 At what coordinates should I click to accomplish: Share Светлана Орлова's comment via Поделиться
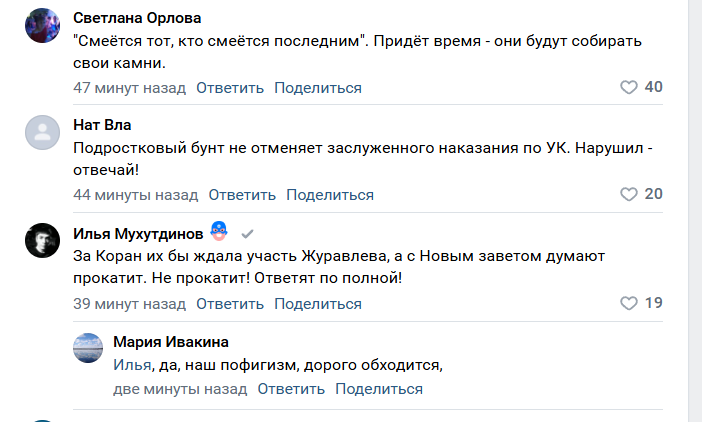tap(317, 87)
